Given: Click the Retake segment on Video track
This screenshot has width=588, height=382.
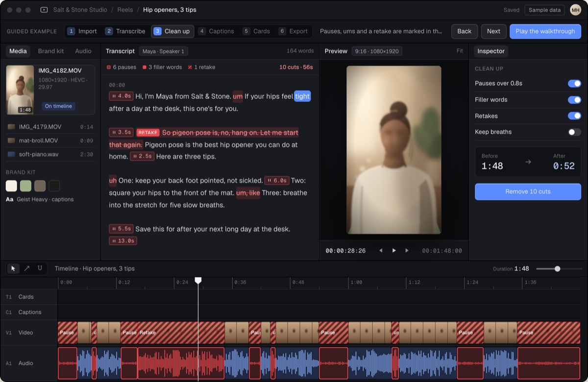Looking at the screenshot, I should coord(181,333).
